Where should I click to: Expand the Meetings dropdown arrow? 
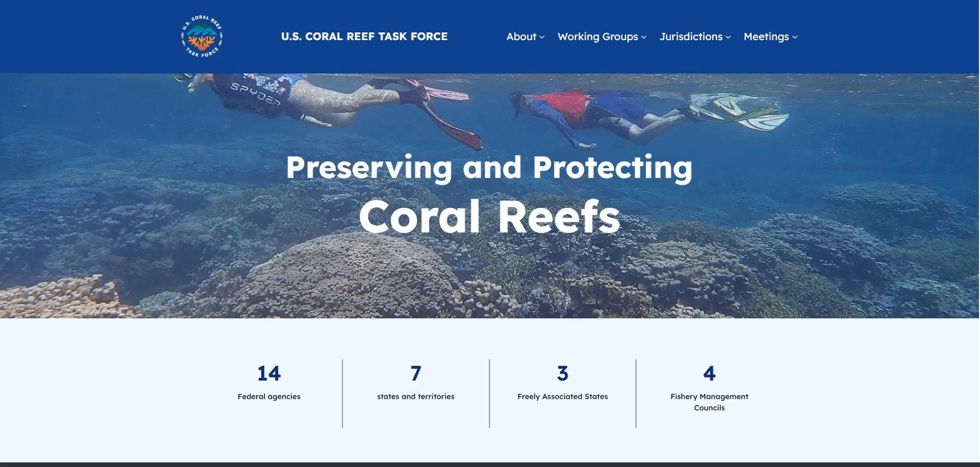pos(795,37)
